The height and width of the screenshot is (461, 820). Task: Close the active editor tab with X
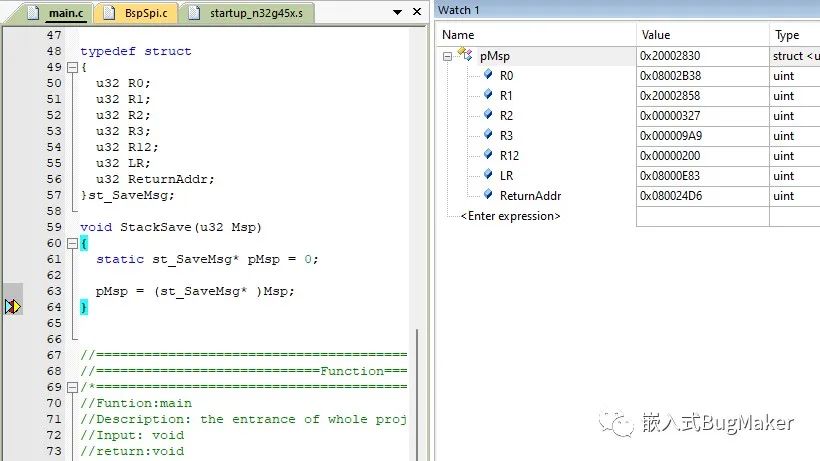click(x=417, y=11)
